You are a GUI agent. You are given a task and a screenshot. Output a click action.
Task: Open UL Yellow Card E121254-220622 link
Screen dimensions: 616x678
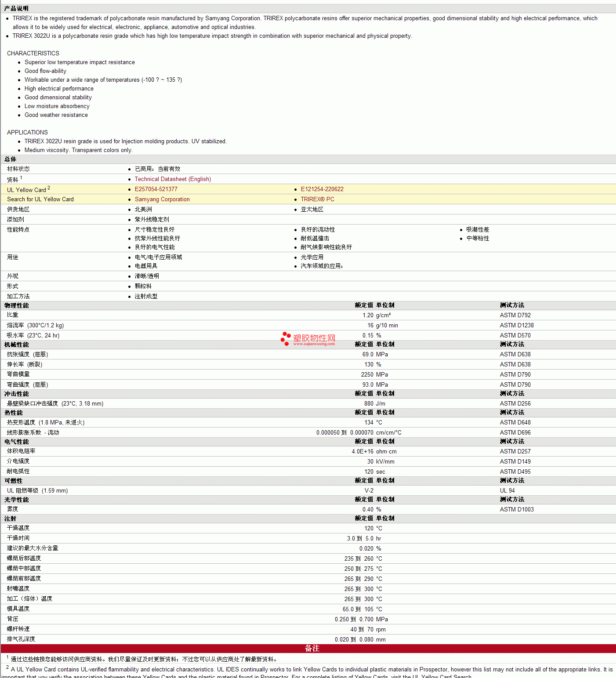click(x=322, y=189)
